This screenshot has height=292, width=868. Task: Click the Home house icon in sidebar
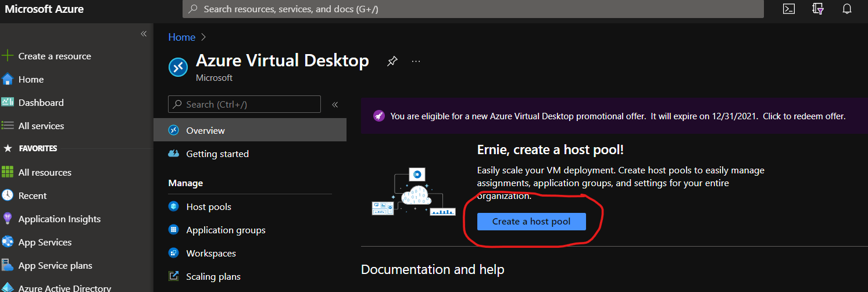(8, 79)
